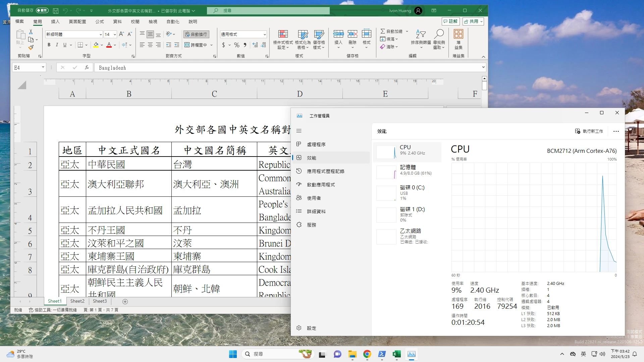Click the Save icon in title bar
Image resolution: width=644 pixels, height=362 pixels.
tap(56, 11)
